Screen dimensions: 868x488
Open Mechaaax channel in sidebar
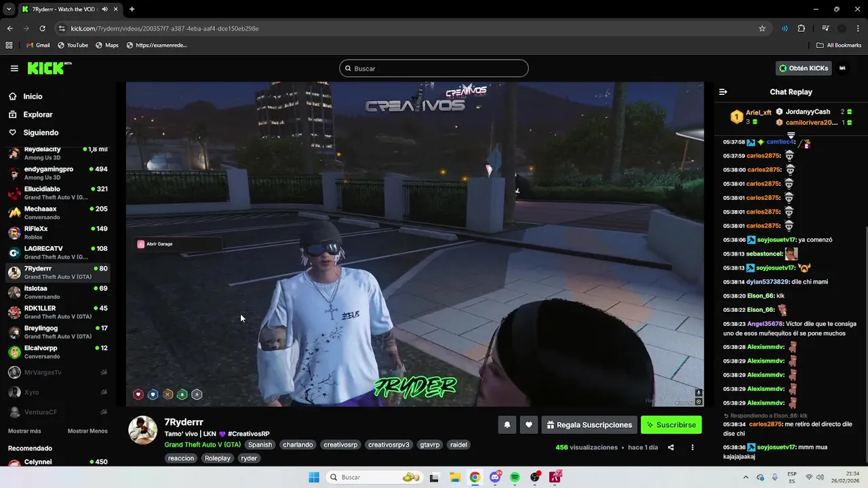(x=58, y=213)
